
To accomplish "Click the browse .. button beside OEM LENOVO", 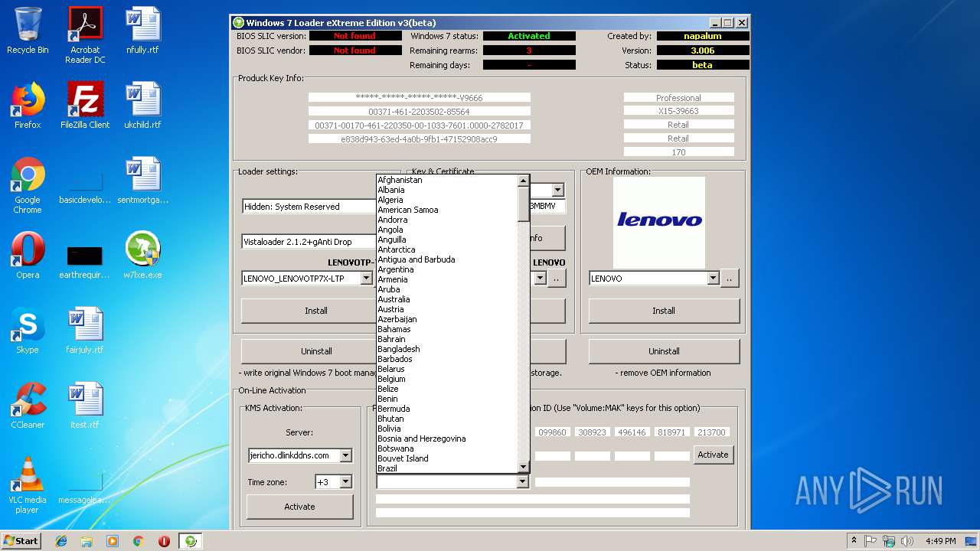I will tap(730, 279).
